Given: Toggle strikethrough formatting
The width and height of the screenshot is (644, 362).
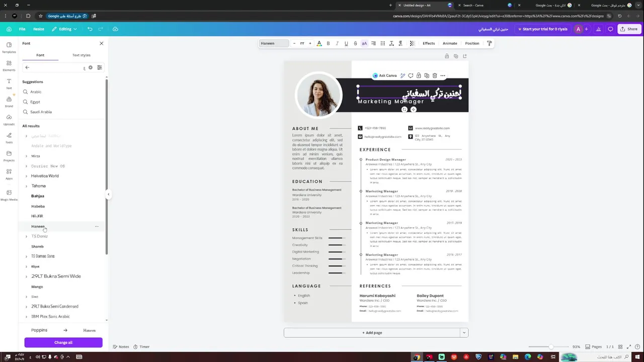Looking at the screenshot, I should pyautogui.click(x=355, y=43).
